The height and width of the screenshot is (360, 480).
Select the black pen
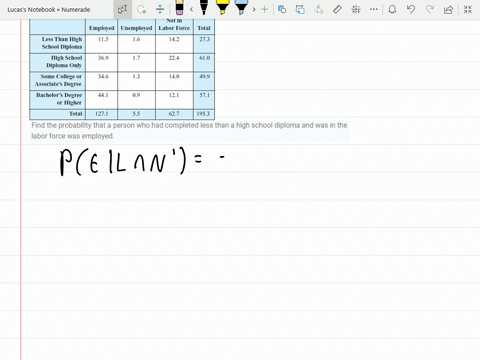[204, 8]
